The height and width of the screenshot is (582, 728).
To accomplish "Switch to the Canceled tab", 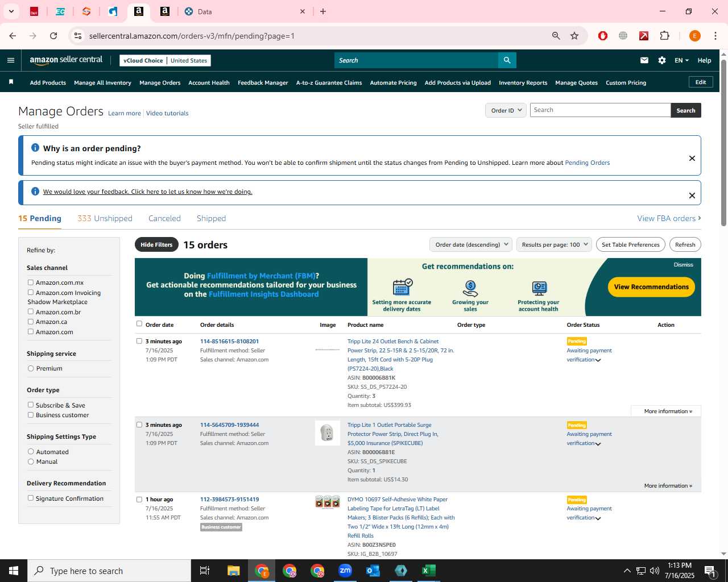I will point(164,218).
